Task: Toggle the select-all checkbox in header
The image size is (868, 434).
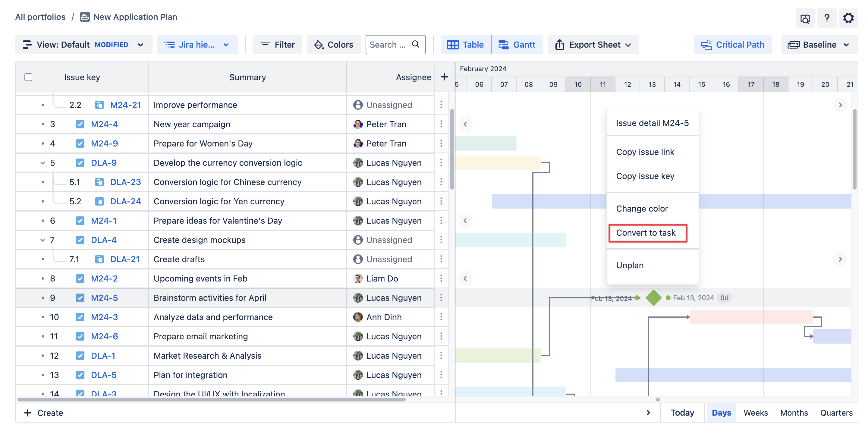Action: [x=28, y=77]
